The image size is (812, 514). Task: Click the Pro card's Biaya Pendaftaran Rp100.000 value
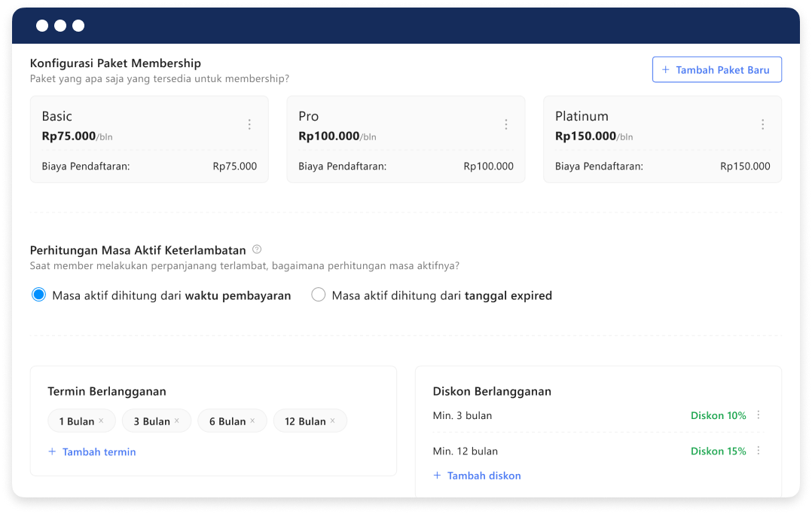[488, 167]
